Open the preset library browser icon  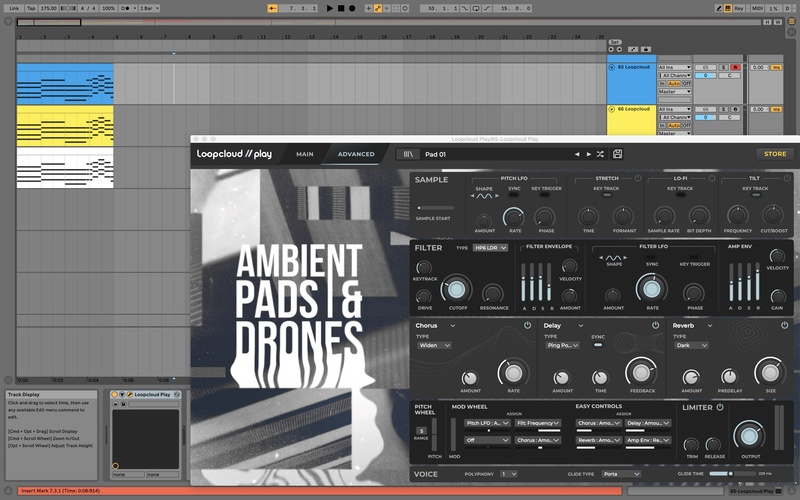(x=407, y=154)
